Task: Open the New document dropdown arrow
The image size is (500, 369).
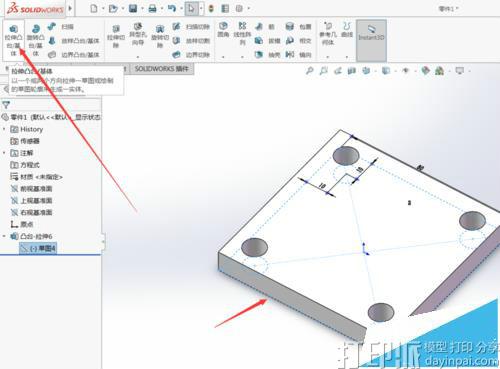Action: pyautogui.click(x=103, y=8)
